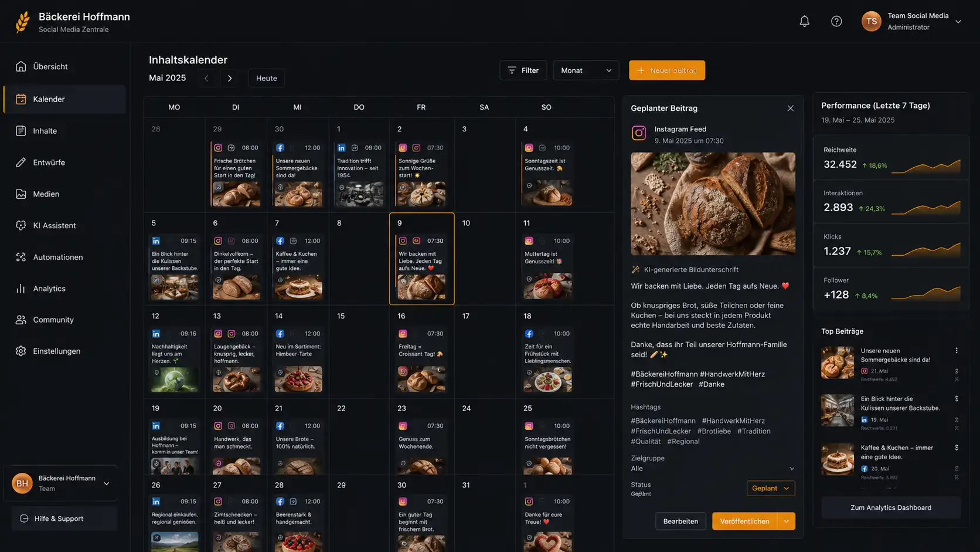Image resolution: width=980 pixels, height=552 pixels.
Task: Expand the Team Social Media account menu
Action: [958, 22]
